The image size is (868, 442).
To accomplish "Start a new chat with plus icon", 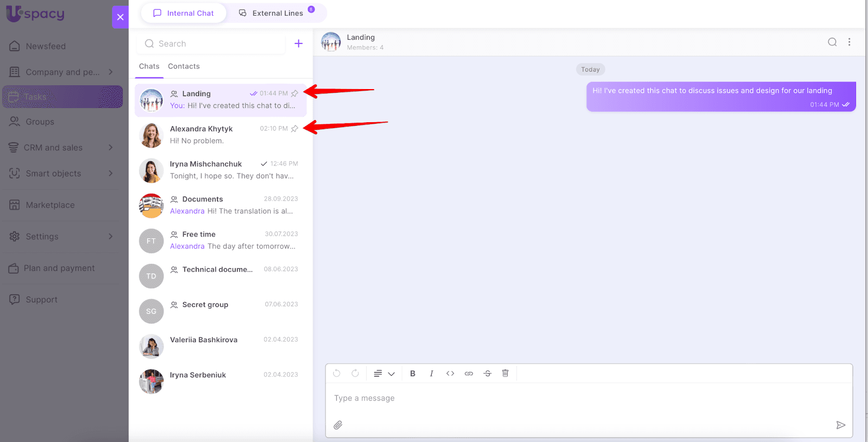I will coord(298,43).
